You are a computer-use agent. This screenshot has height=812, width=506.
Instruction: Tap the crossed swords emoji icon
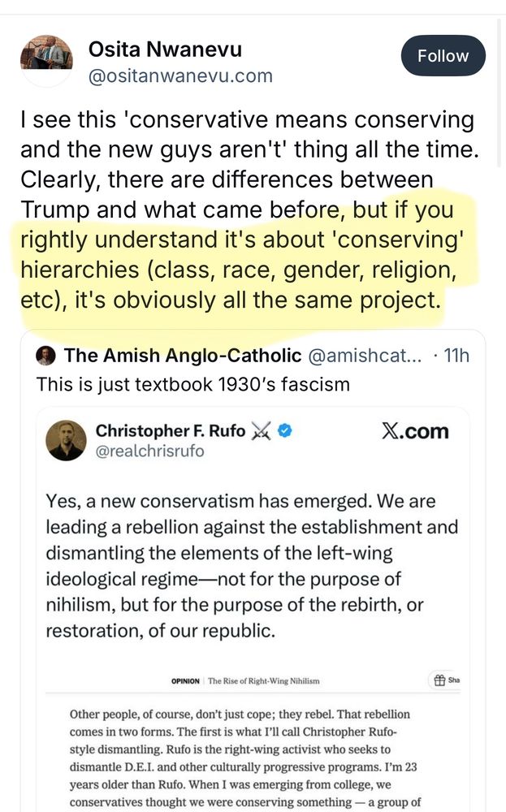(x=262, y=430)
